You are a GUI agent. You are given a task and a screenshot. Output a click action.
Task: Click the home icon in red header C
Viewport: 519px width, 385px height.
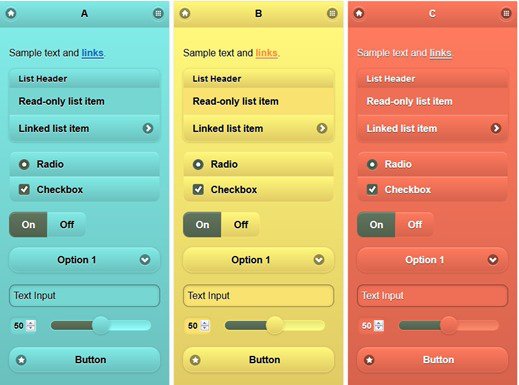pos(359,13)
